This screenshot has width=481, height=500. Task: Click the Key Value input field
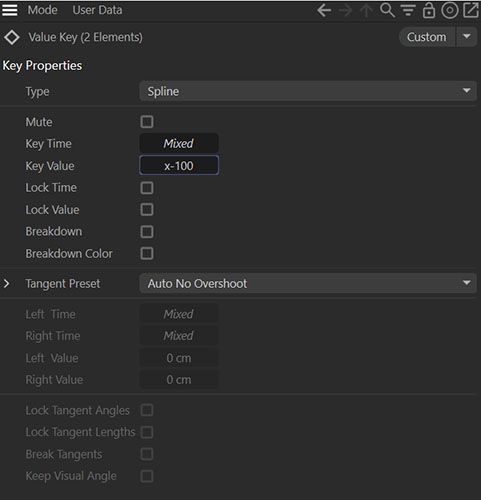pos(179,165)
